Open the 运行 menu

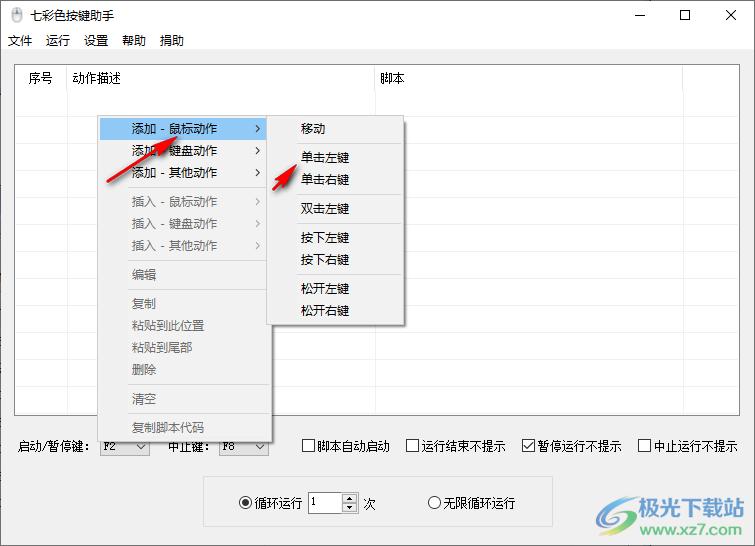[x=58, y=41]
